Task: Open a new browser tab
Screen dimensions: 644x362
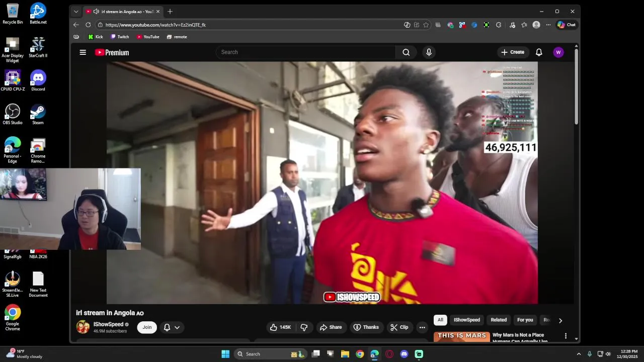Action: tap(170, 11)
